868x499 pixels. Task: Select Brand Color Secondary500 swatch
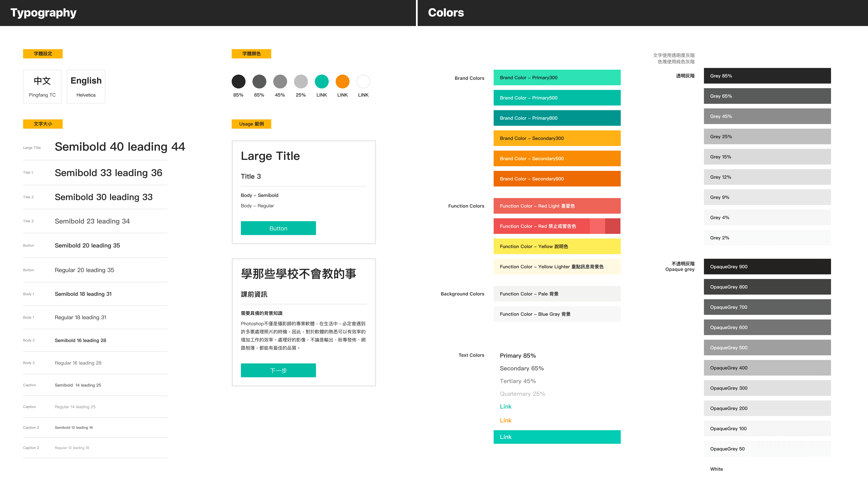tap(557, 158)
